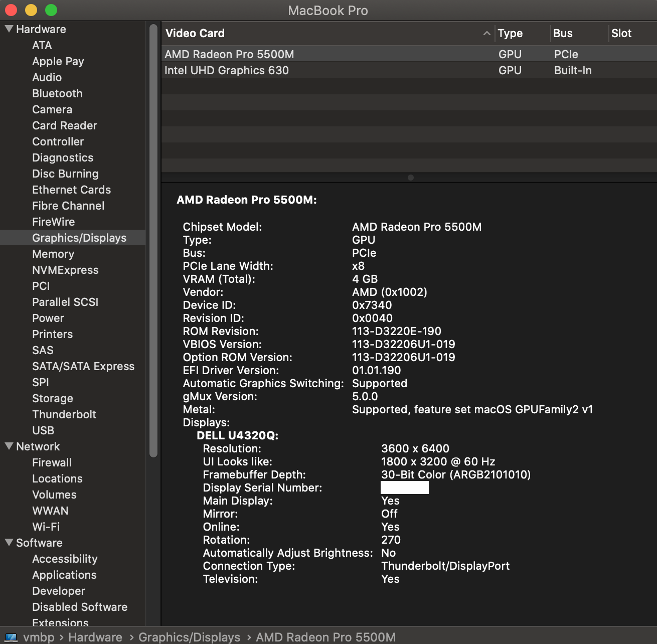Select Thunderbolt in the sidebar
Viewport: 657px width, 644px height.
[64, 414]
